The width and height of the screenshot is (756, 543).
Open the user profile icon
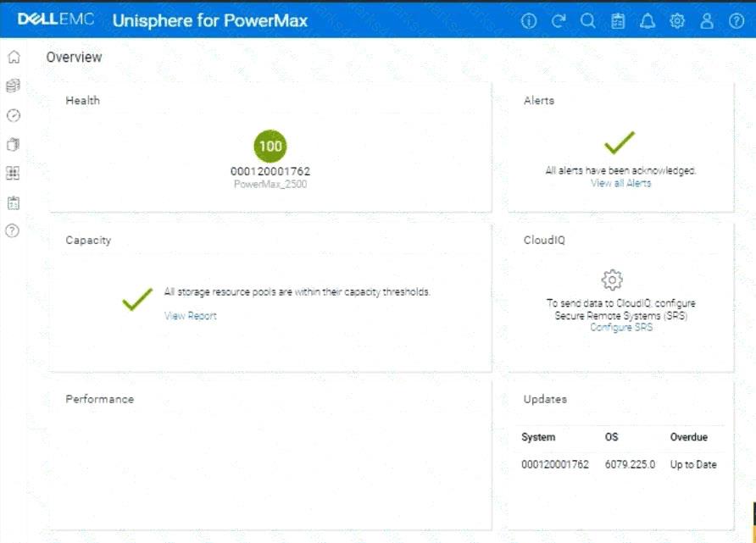pos(707,21)
